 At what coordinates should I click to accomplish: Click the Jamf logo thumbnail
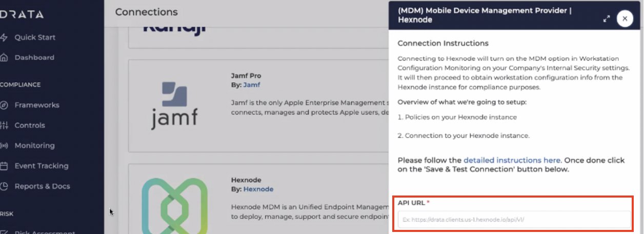pyautogui.click(x=174, y=105)
